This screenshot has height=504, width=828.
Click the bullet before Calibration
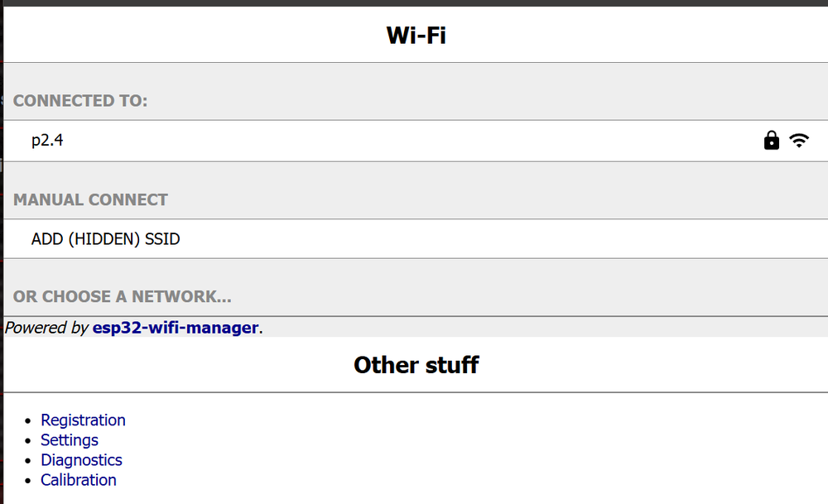click(29, 481)
